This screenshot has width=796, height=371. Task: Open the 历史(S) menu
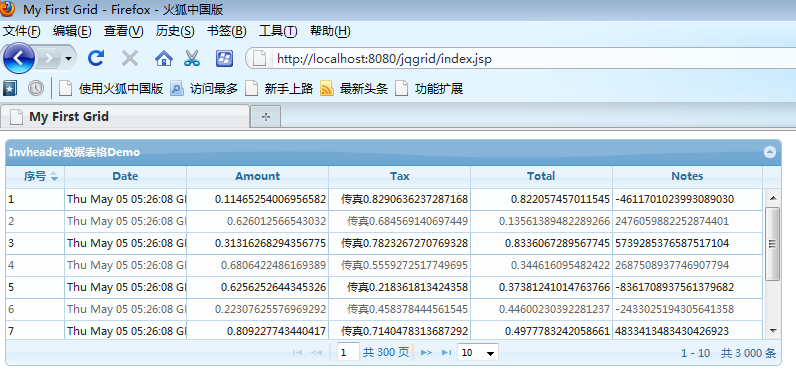click(175, 31)
